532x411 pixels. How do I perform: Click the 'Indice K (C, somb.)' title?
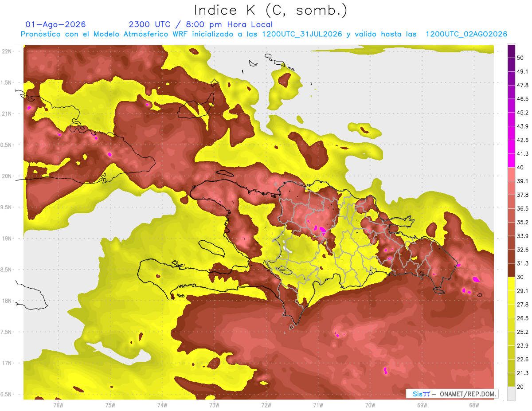coord(270,11)
